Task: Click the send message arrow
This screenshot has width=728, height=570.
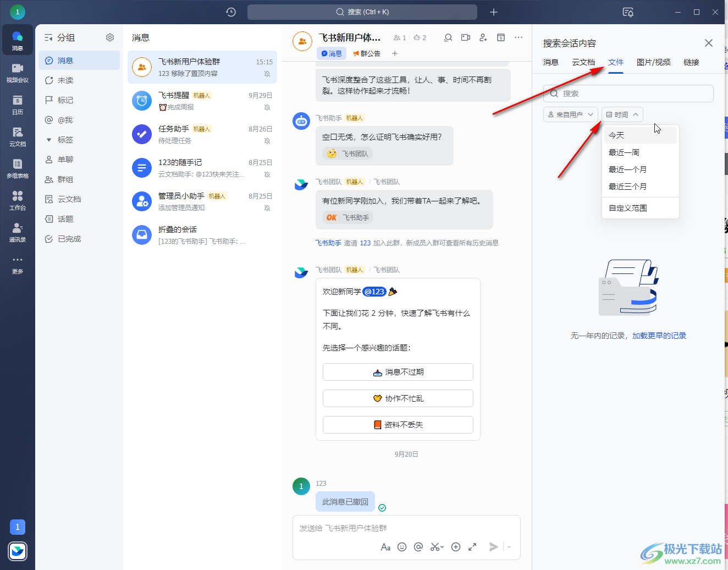Action: [494, 547]
